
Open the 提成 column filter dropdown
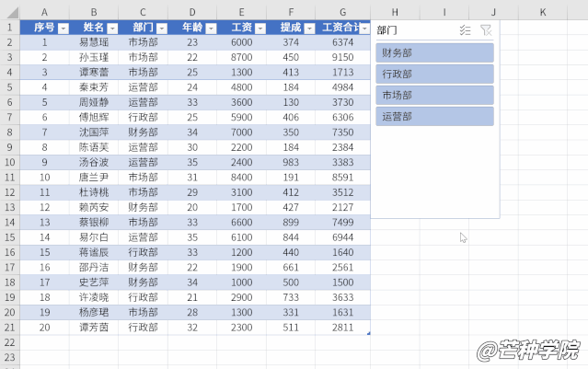click(x=312, y=29)
